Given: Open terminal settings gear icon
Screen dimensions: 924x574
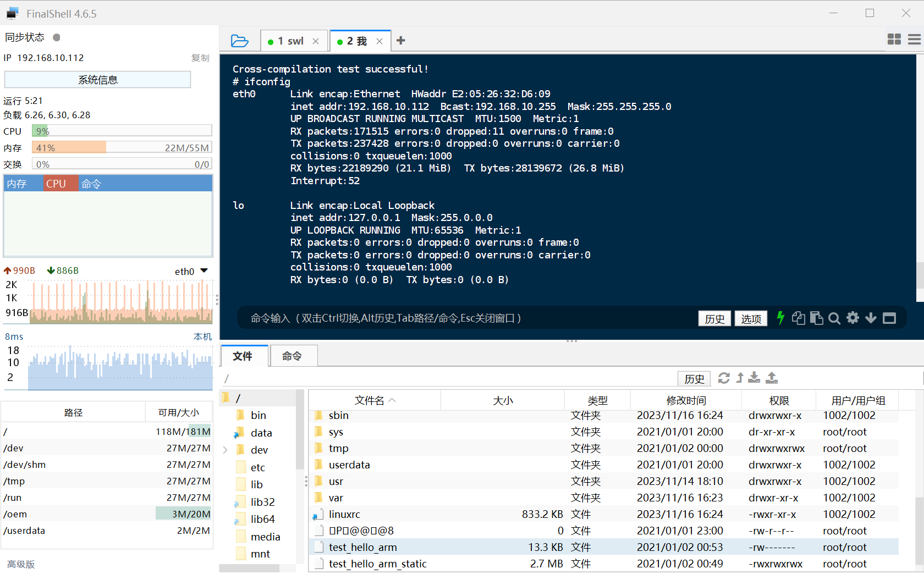Looking at the screenshot, I should point(853,318).
